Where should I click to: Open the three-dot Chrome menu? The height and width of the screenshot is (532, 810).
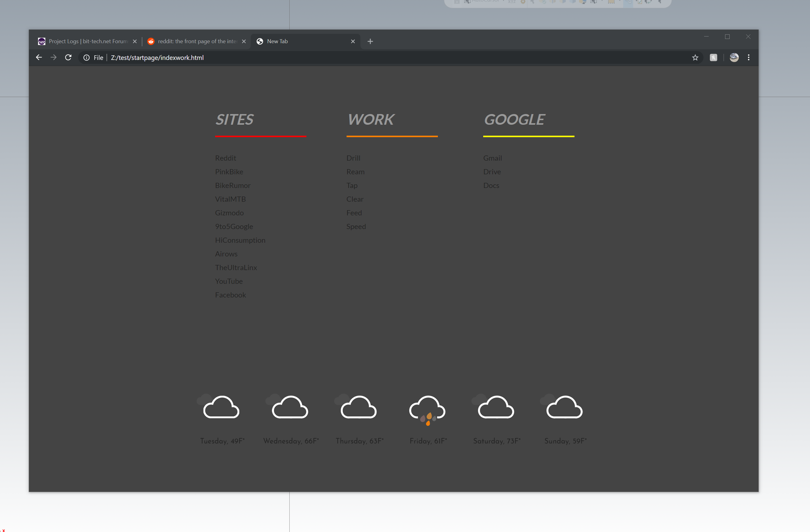click(749, 57)
